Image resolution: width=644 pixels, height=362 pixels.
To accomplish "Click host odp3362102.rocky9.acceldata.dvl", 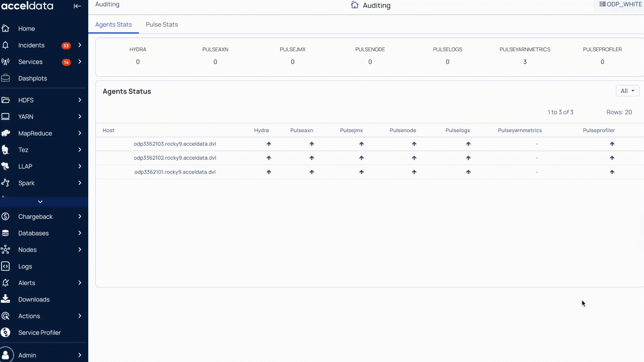I will point(175,158).
